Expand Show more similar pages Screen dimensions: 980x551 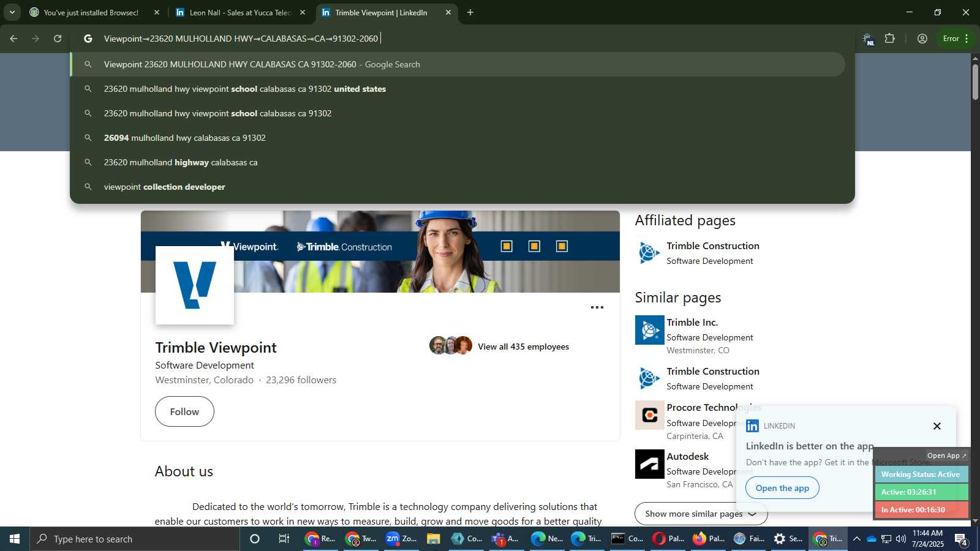[701, 514]
